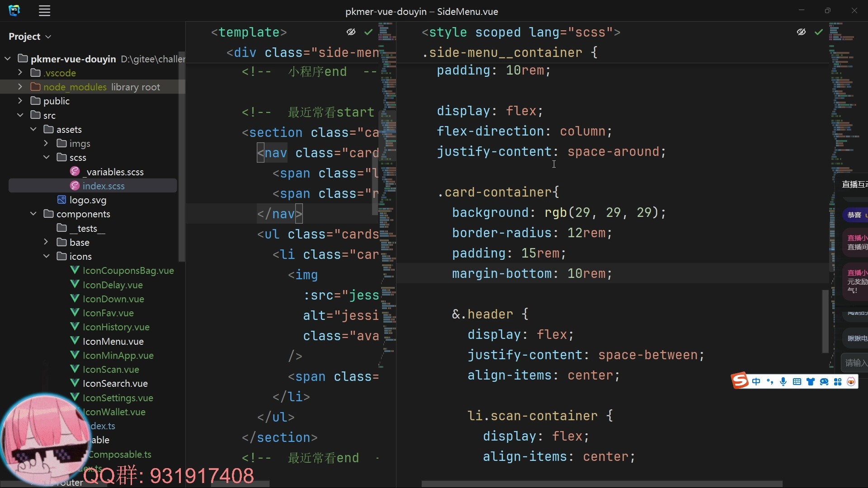Image resolution: width=868 pixels, height=488 pixels.
Task: Open _variables.scss file
Action: pyautogui.click(x=113, y=172)
